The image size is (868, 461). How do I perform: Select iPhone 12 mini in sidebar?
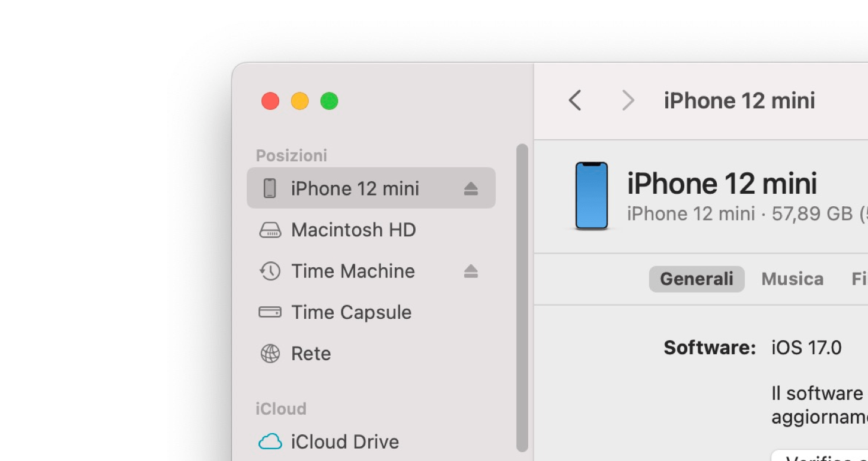371,188
